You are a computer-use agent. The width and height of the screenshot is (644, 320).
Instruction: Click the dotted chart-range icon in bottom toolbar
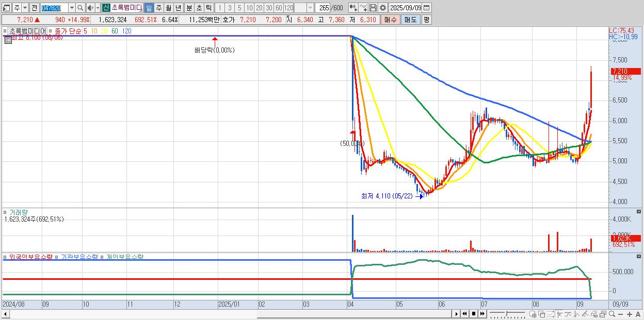pyautogui.click(x=550, y=314)
